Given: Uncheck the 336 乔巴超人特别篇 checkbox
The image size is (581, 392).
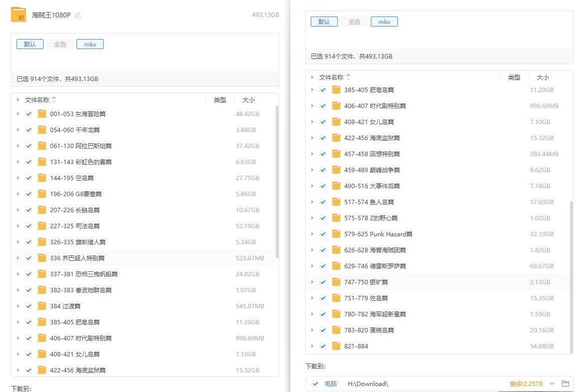Looking at the screenshot, I should coord(29,258).
